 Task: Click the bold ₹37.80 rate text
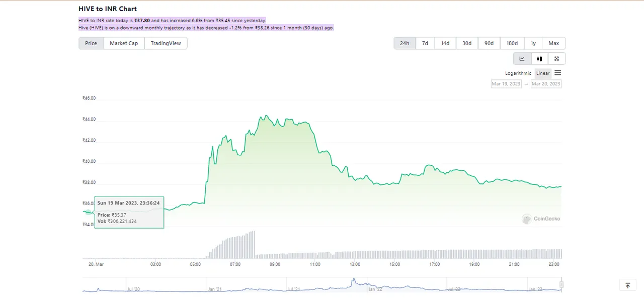[x=142, y=21]
